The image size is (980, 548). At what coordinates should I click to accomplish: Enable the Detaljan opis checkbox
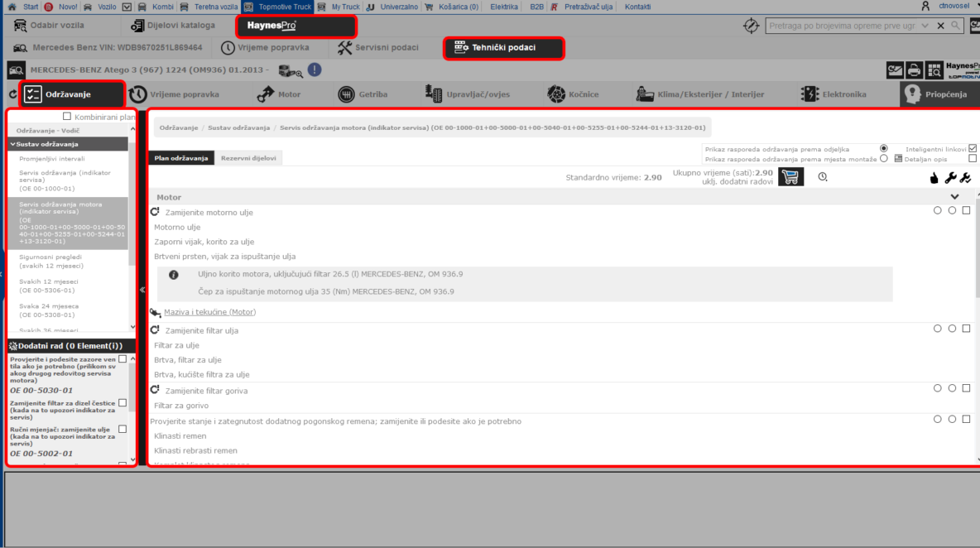[x=973, y=159]
